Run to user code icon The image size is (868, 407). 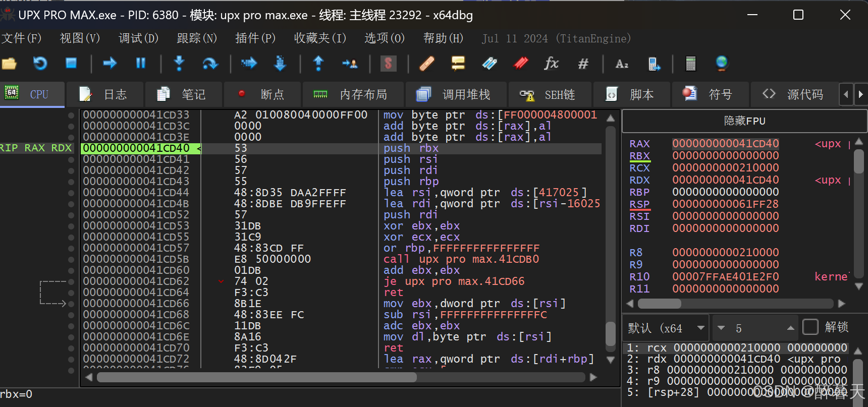[x=350, y=64]
